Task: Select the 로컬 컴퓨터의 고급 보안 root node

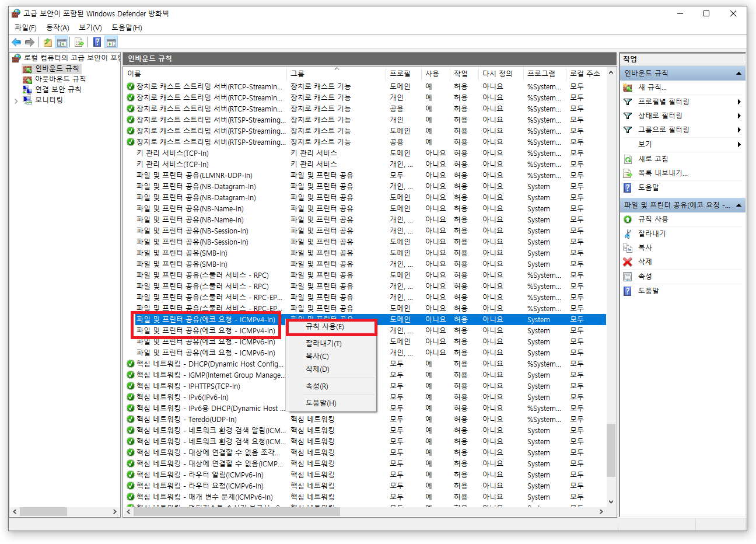Action: tap(71, 58)
